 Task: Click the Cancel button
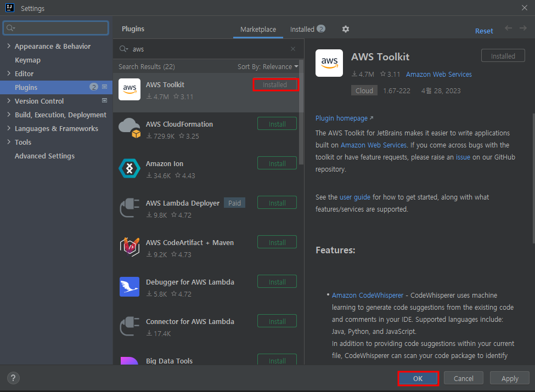(x=463, y=378)
